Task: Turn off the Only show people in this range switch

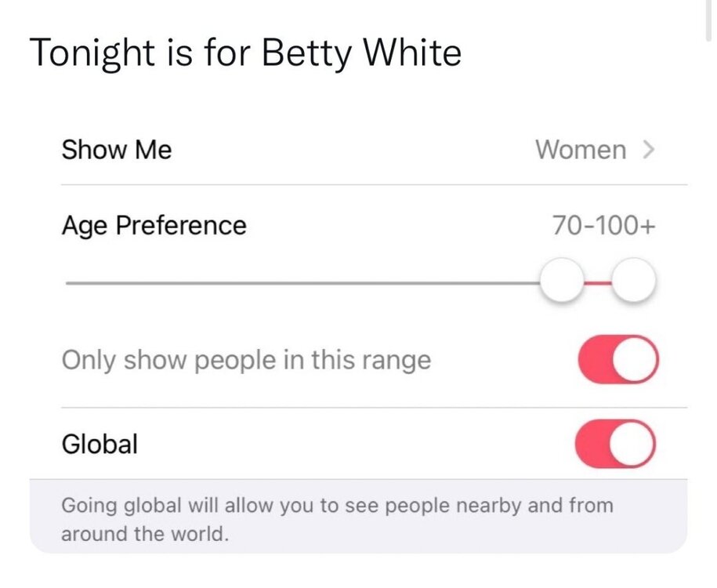Action: [x=617, y=360]
